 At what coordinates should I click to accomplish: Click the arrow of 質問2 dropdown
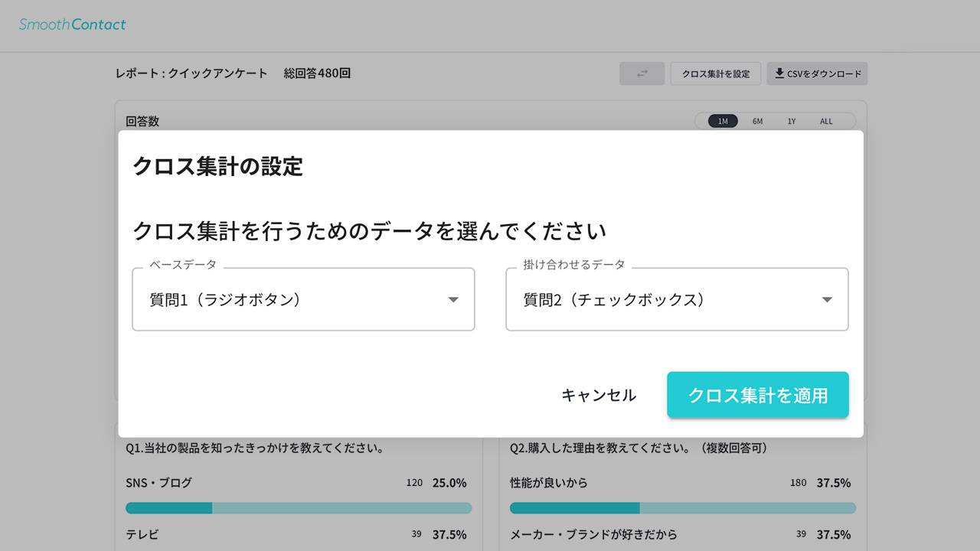tap(827, 300)
